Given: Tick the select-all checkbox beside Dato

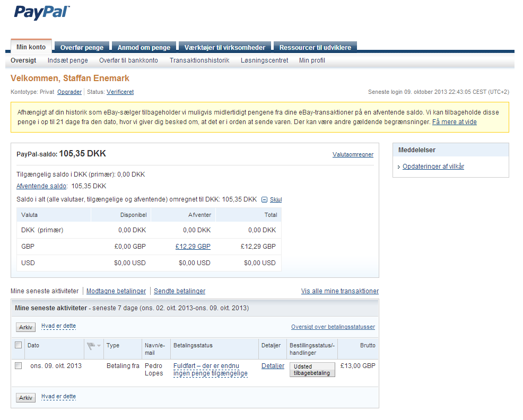Looking at the screenshot, I should (19, 345).
